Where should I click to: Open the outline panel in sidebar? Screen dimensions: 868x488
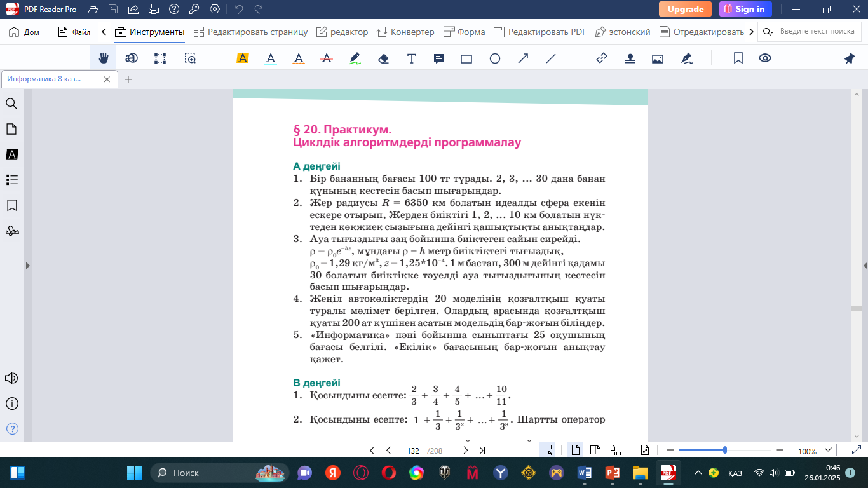coord(11,180)
